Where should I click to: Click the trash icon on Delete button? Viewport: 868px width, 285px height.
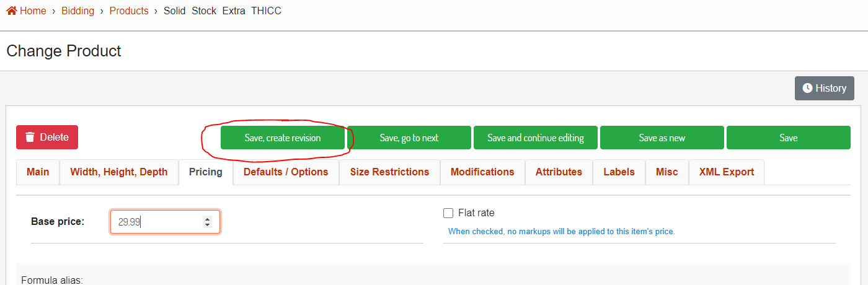pyautogui.click(x=30, y=137)
